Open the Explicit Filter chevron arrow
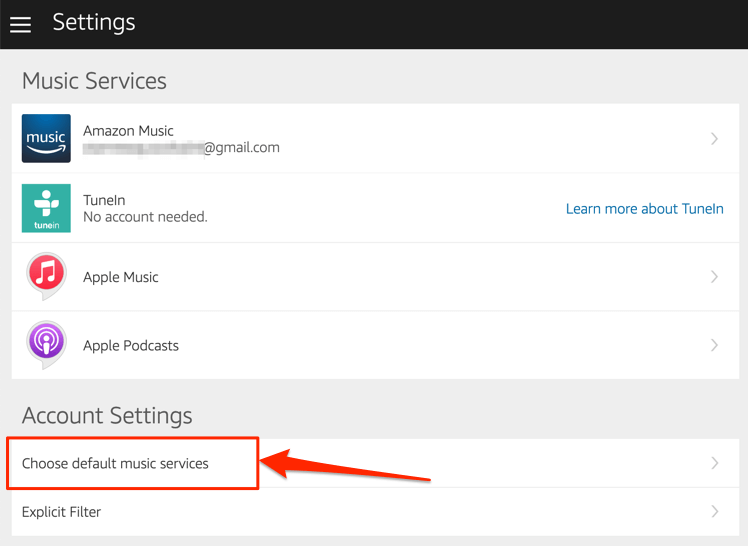 tap(714, 511)
